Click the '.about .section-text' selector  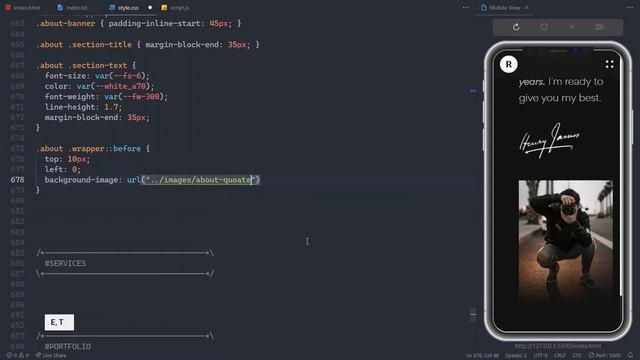point(82,65)
